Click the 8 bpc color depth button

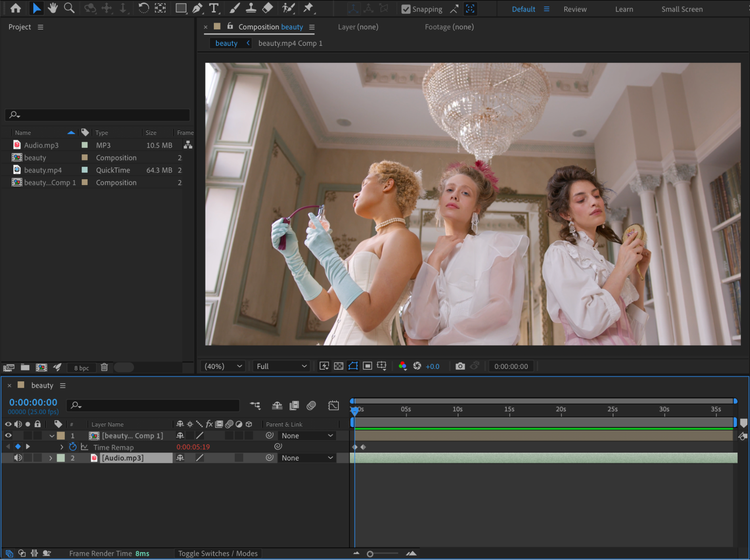pyautogui.click(x=81, y=368)
